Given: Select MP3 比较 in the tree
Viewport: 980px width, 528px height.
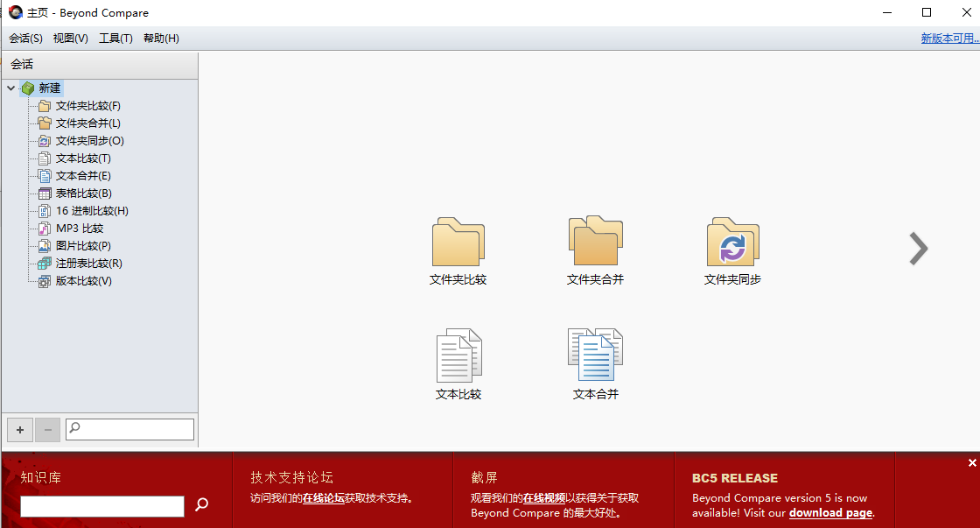Looking at the screenshot, I should point(80,229).
